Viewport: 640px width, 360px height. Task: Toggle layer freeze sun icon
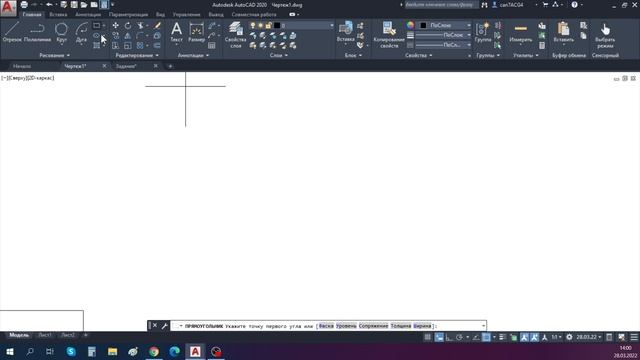click(x=260, y=25)
